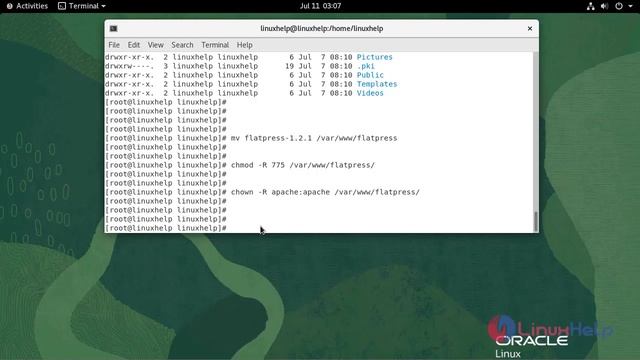Open the View menu
The image size is (640, 360).
(x=156, y=45)
